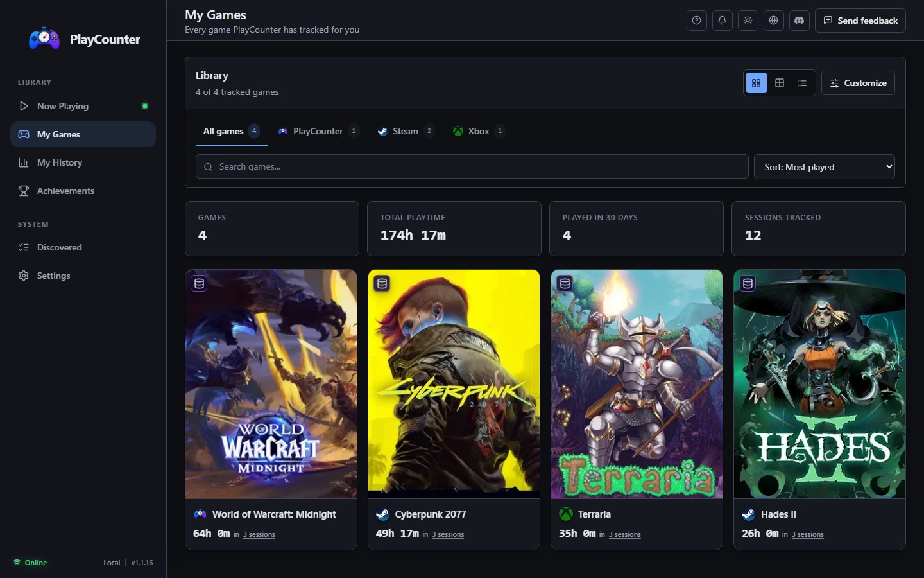Click 3 sessions link under Cyberpunk 2077
Screen dimensions: 924x578
tap(448, 534)
